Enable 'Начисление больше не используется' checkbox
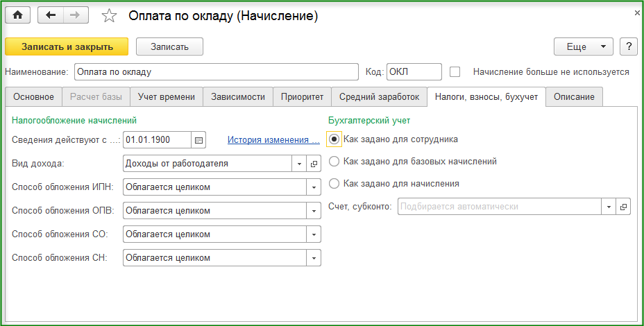644x326 pixels. click(x=455, y=71)
